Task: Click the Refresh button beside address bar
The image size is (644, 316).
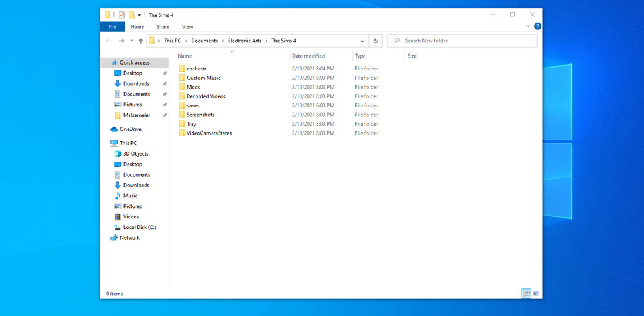Action: point(375,41)
